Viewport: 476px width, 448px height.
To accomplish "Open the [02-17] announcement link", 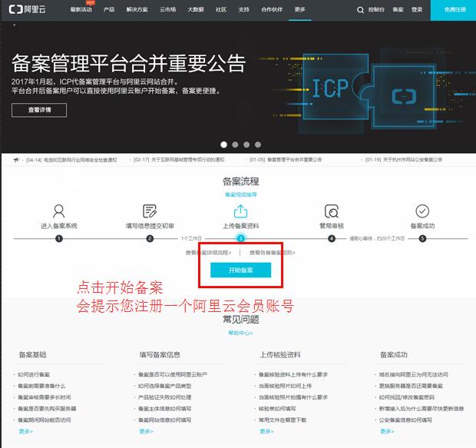I will tap(179, 160).
